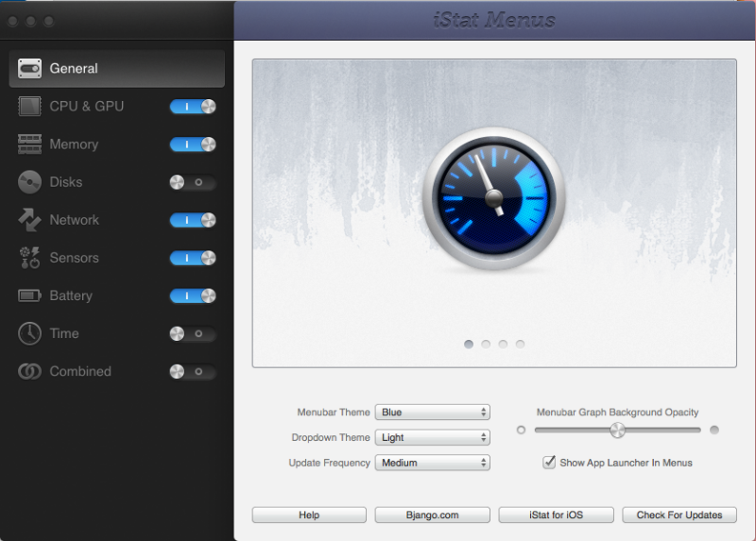Go to fourth slideshow page dot
This screenshot has height=541, width=756.
tap(521, 344)
